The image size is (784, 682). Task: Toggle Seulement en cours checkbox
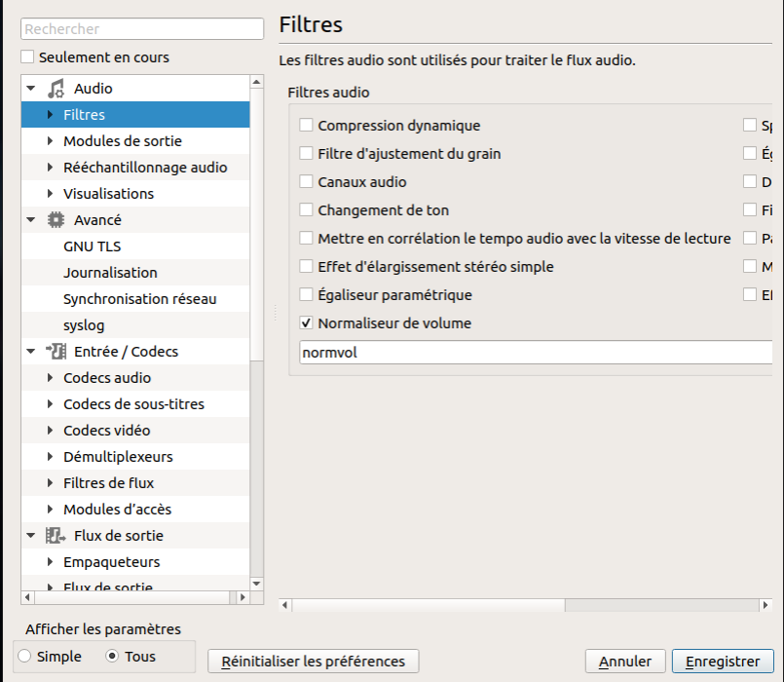(27, 57)
